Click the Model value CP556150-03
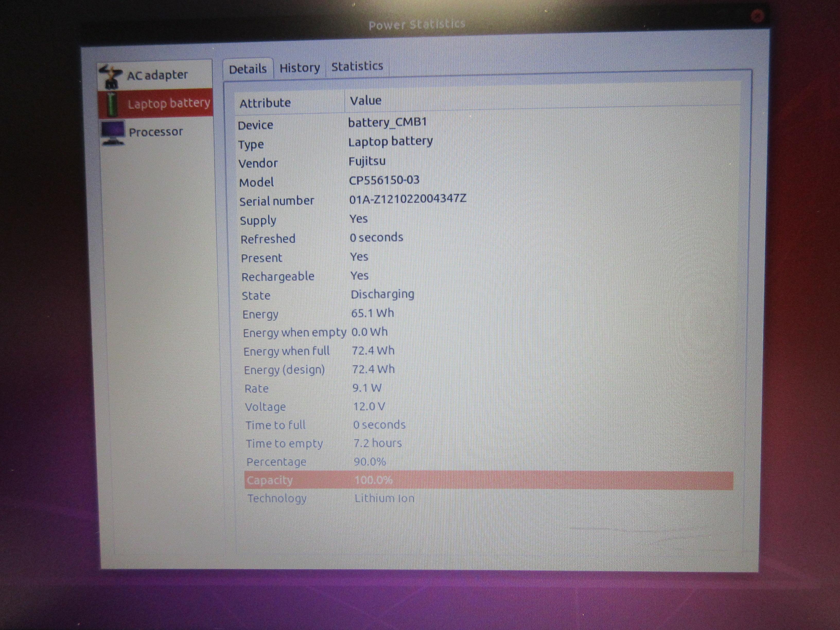This screenshot has width=840, height=630. (384, 180)
